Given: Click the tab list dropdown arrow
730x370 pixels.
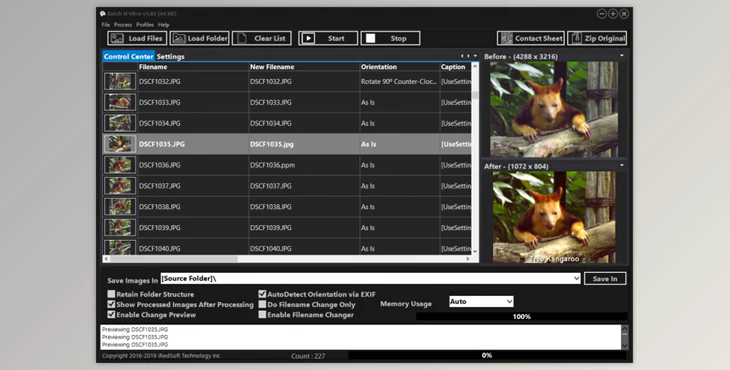Looking at the screenshot, I should pyautogui.click(x=475, y=56).
